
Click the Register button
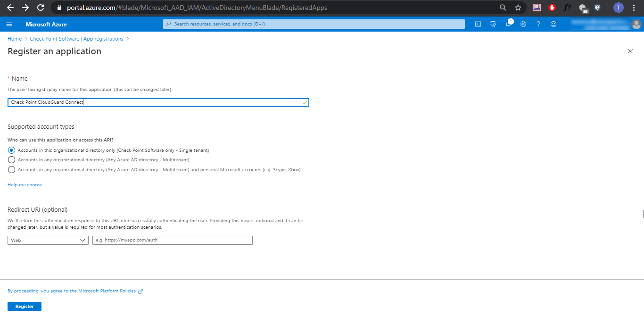24,306
